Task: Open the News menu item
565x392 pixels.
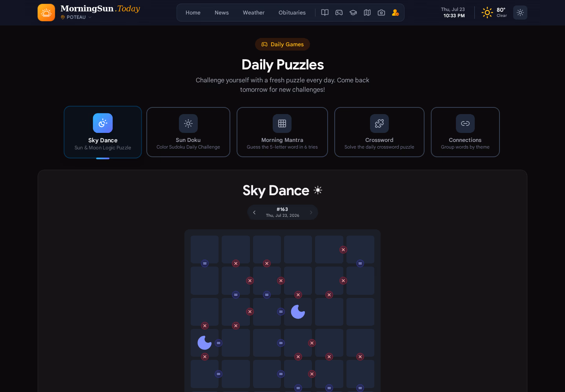Action: pyautogui.click(x=222, y=13)
